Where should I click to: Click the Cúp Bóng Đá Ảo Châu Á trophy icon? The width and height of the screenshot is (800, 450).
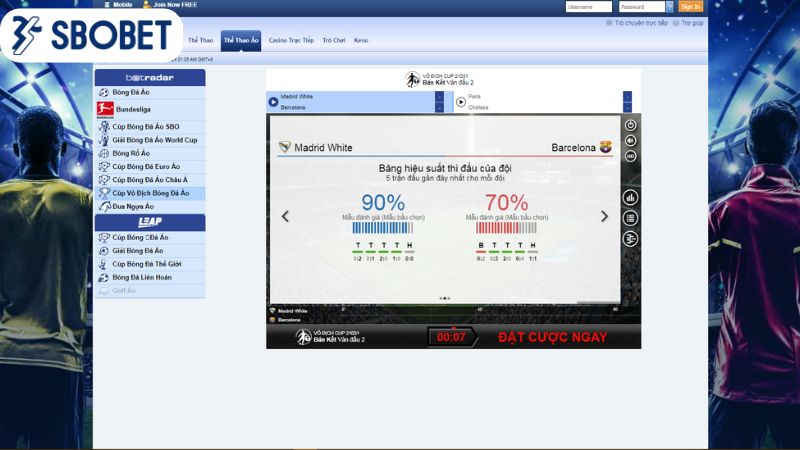[x=104, y=180]
